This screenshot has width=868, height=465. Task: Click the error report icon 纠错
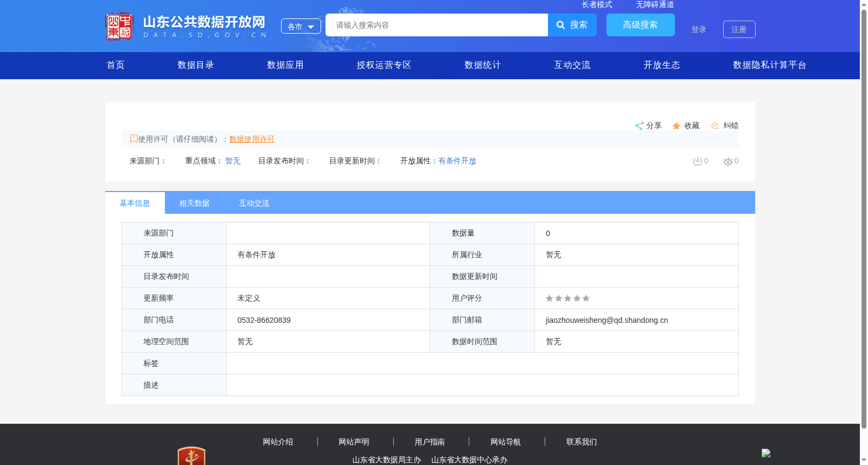pyautogui.click(x=715, y=126)
